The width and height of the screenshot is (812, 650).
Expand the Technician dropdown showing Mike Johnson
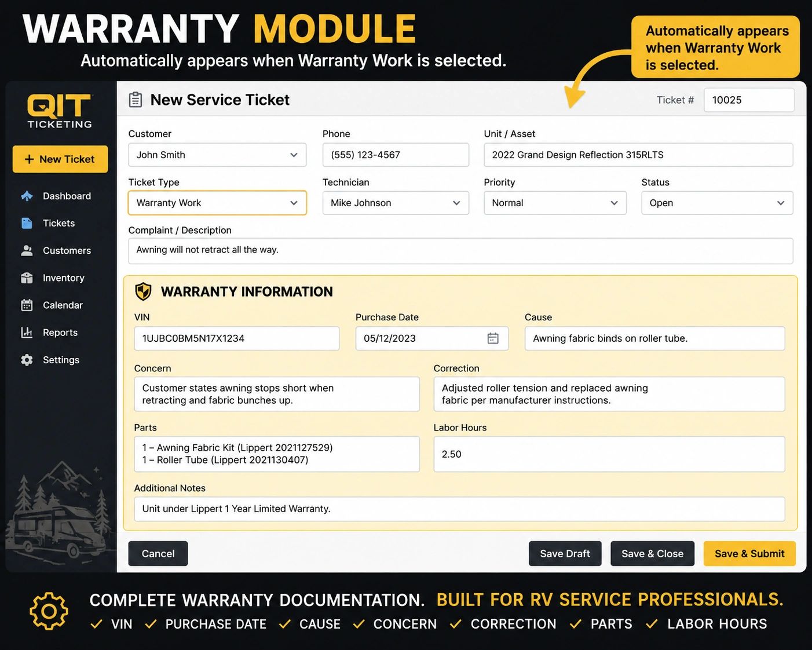pyautogui.click(x=396, y=203)
